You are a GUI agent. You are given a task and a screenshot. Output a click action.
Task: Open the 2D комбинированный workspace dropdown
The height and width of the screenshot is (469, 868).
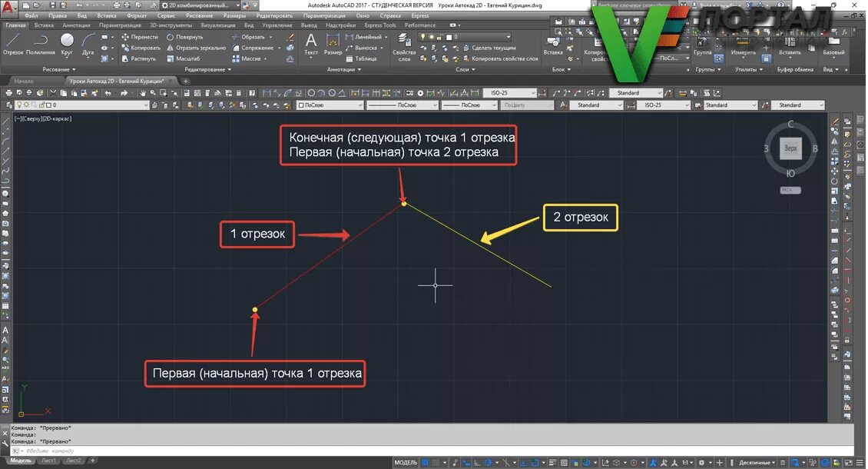[x=202, y=5]
